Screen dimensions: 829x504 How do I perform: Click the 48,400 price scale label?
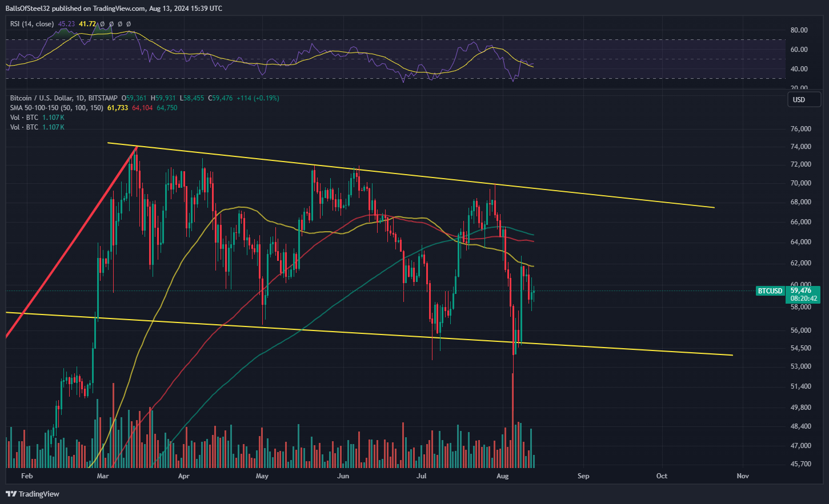pos(800,426)
